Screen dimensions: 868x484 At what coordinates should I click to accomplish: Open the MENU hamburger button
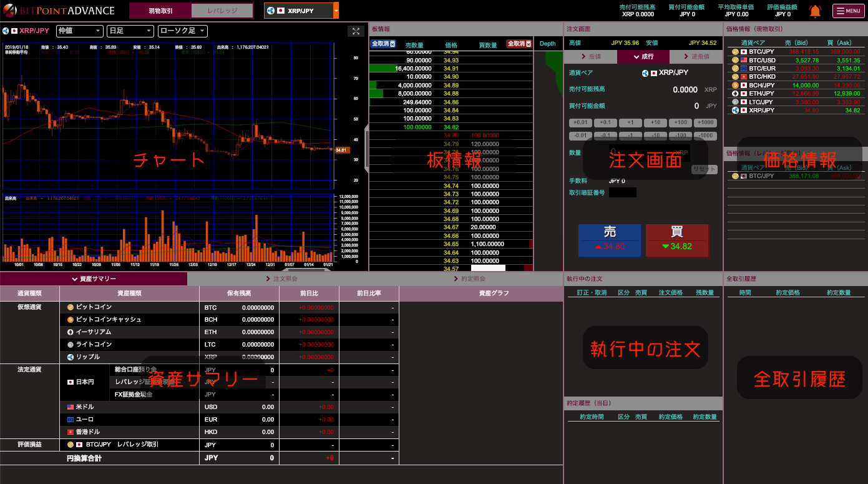coord(849,11)
